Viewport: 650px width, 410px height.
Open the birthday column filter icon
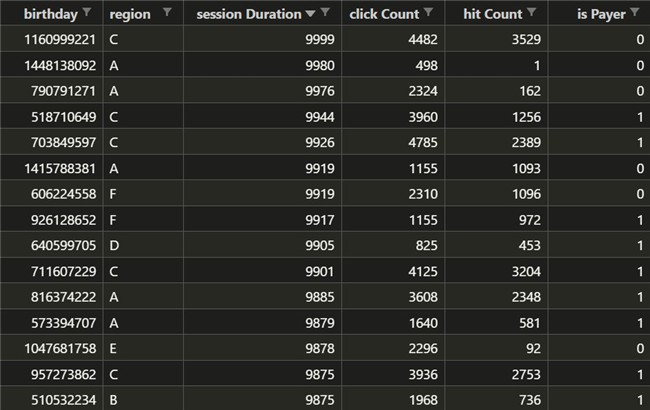point(87,12)
